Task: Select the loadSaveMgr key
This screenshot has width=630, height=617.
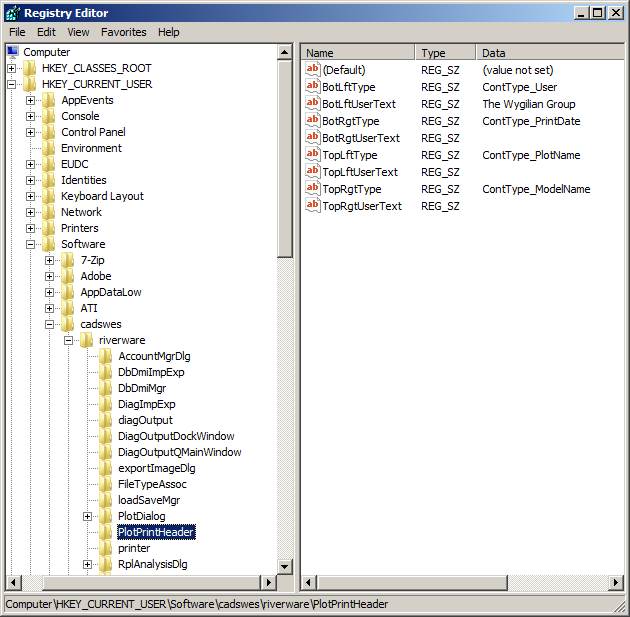Action: click(149, 500)
